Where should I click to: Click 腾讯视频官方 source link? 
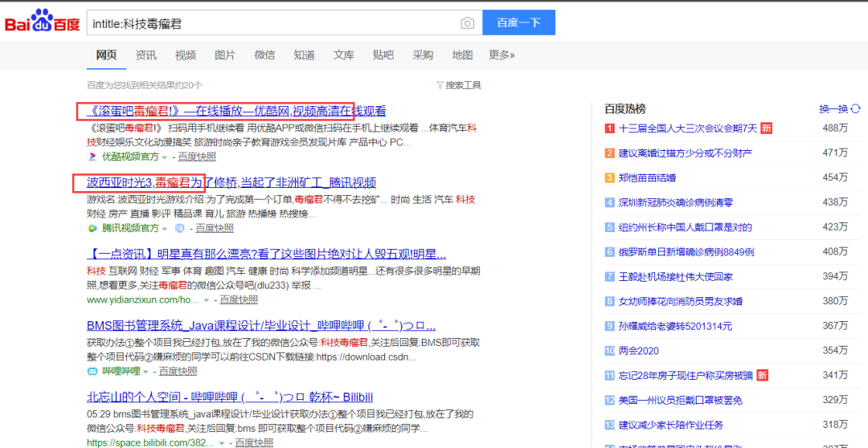[x=130, y=229]
